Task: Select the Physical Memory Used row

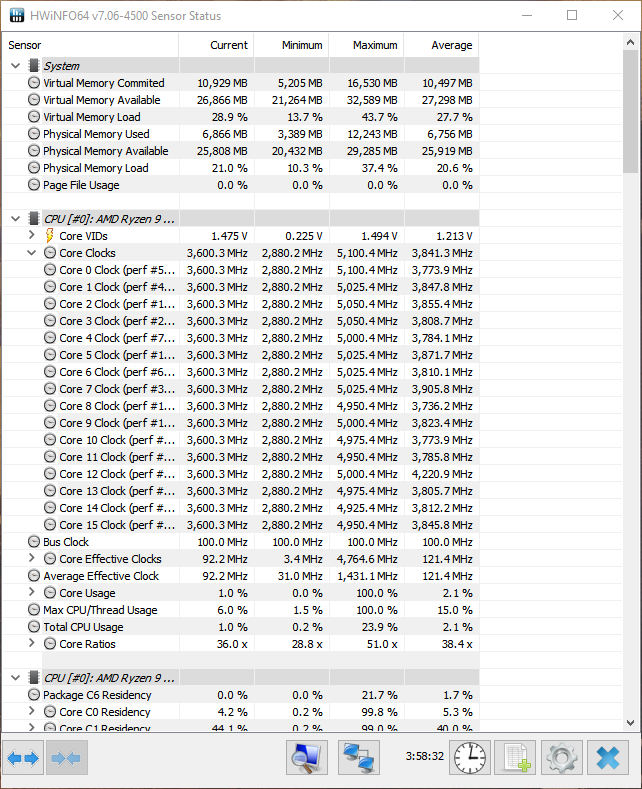Action: 96,134
